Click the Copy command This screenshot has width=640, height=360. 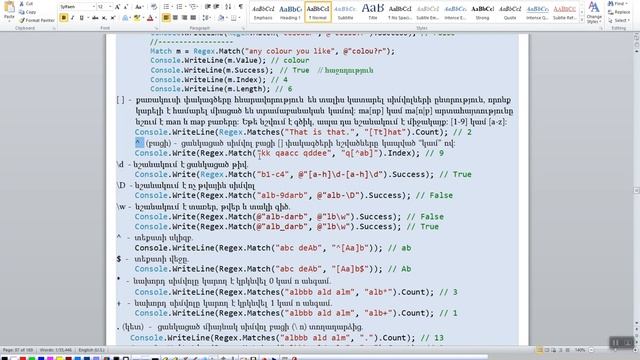pyautogui.click(x=27, y=12)
